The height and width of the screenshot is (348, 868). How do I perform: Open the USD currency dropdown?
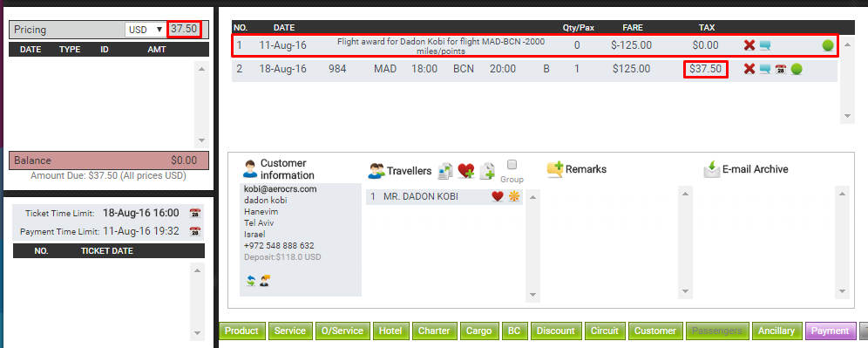coord(145,30)
